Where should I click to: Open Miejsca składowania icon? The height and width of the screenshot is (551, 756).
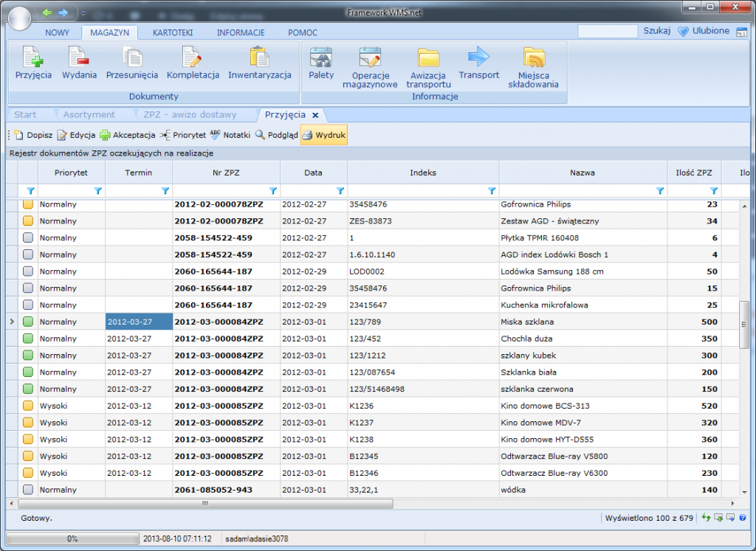pyautogui.click(x=533, y=58)
